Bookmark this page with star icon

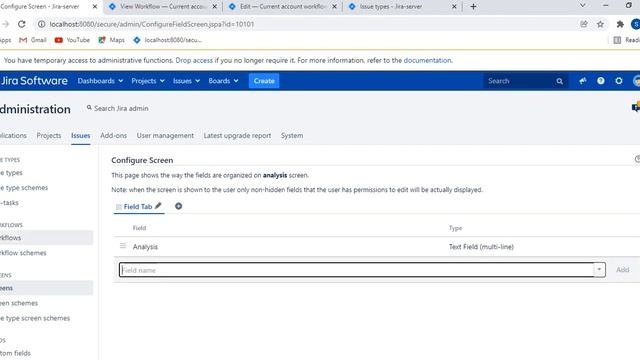click(600, 24)
